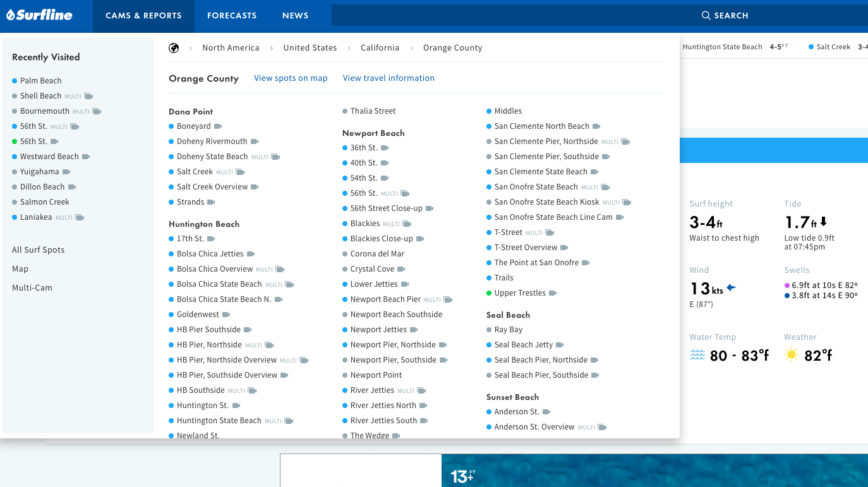Open Laniakea from Recently Visited

point(38,217)
